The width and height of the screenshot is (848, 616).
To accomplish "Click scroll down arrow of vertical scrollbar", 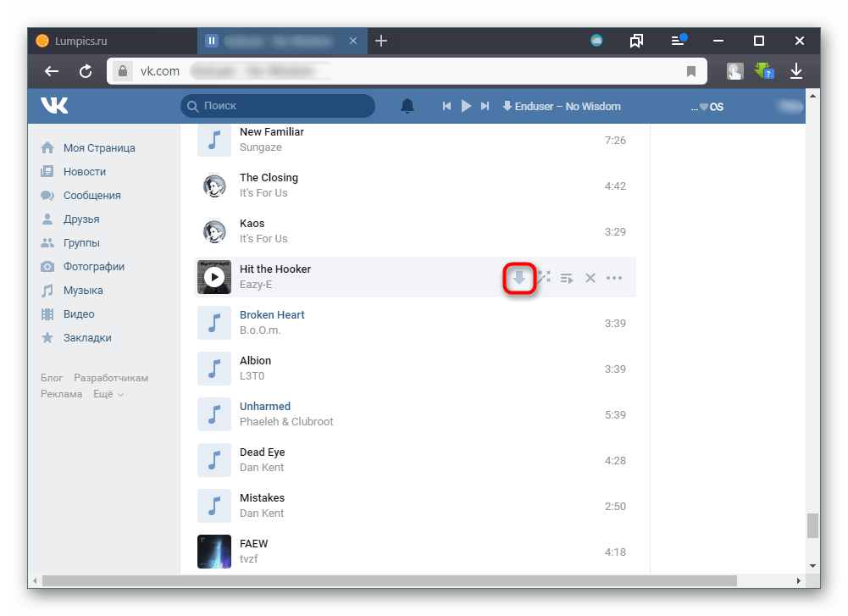I will pyautogui.click(x=813, y=566).
